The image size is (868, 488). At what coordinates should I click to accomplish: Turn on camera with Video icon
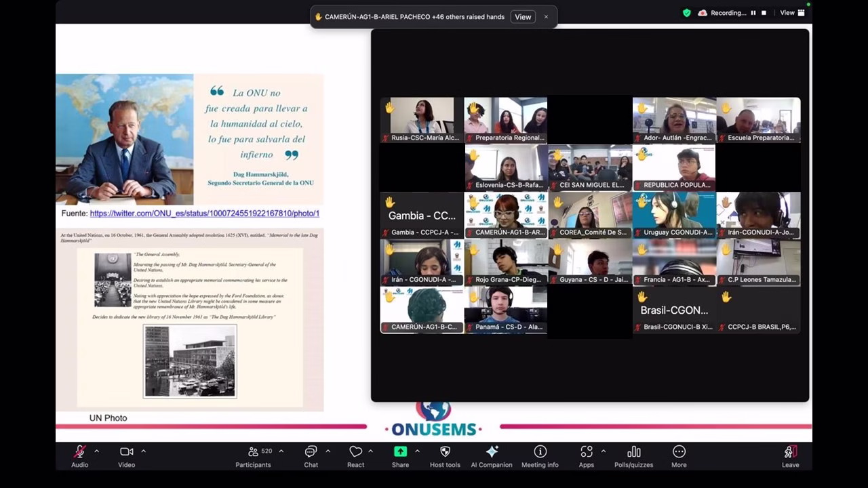(126, 452)
